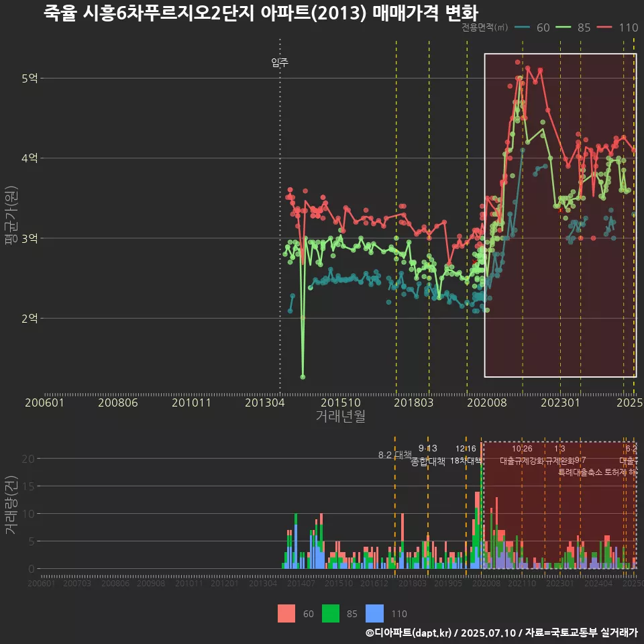Select the red 110 line legend entry
The image size is (644, 644).
(617, 28)
